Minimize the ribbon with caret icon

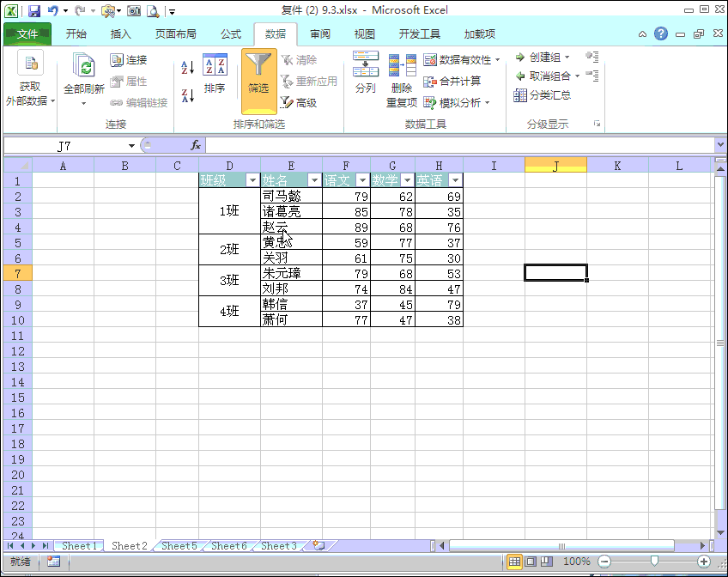[642, 33]
